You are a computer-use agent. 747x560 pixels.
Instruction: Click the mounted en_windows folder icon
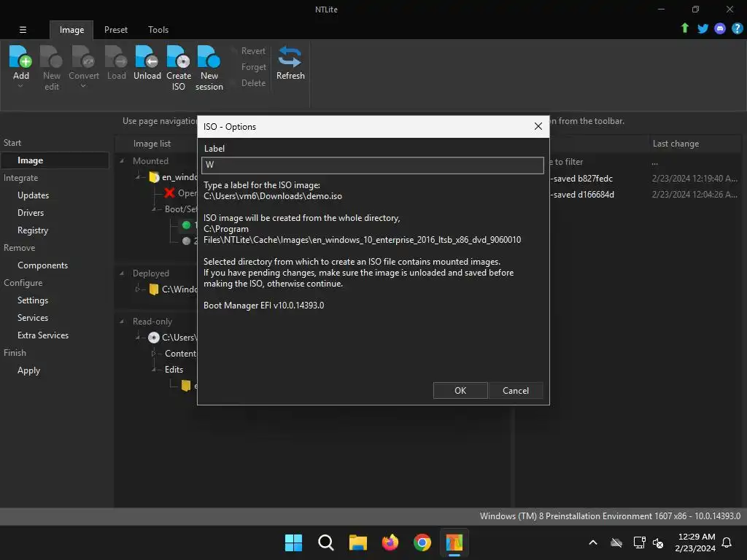tap(154, 177)
